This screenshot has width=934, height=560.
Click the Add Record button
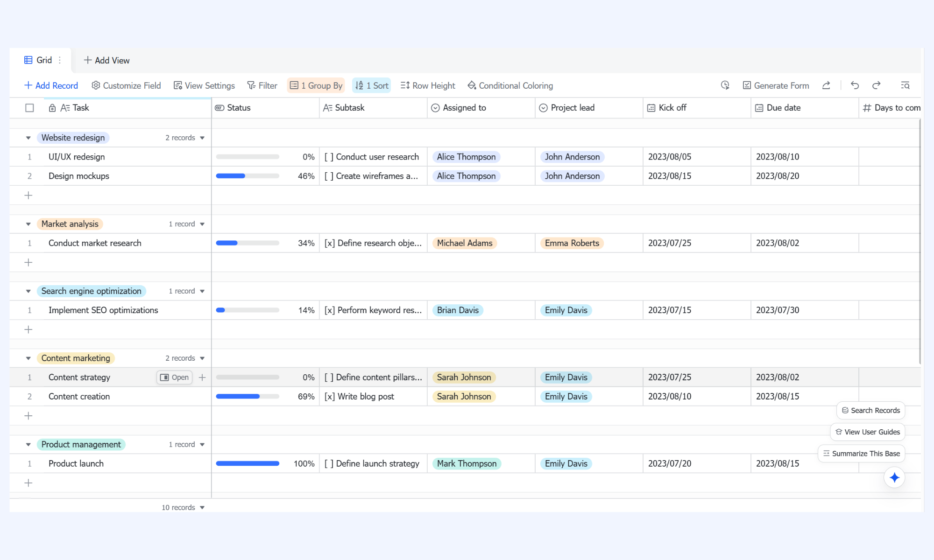point(51,85)
